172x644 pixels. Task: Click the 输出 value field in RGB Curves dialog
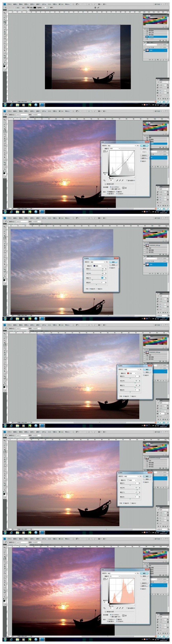pos(105,175)
